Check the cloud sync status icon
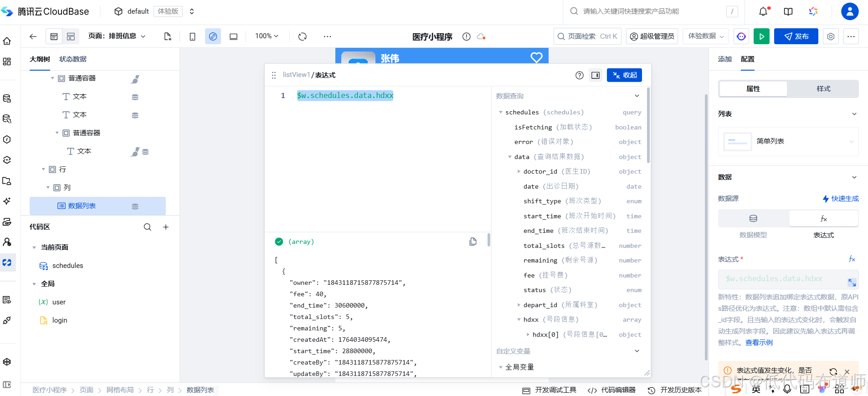This screenshot has width=868, height=396. 481,36
